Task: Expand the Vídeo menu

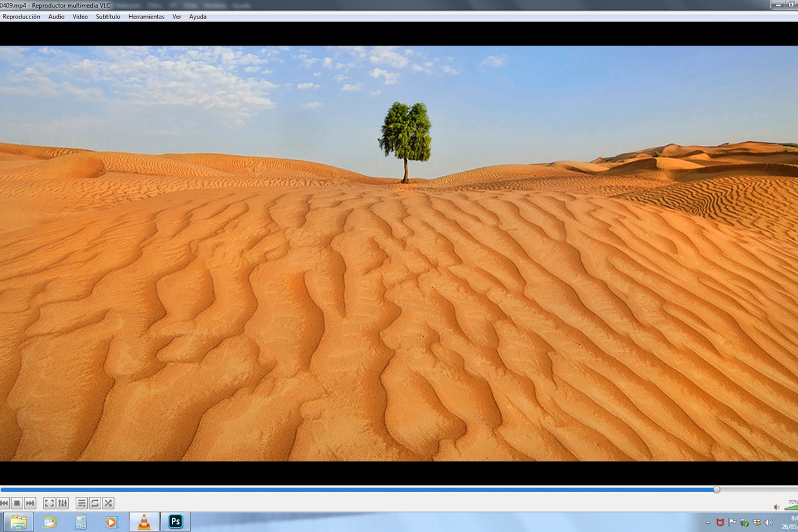Action: pos(80,17)
